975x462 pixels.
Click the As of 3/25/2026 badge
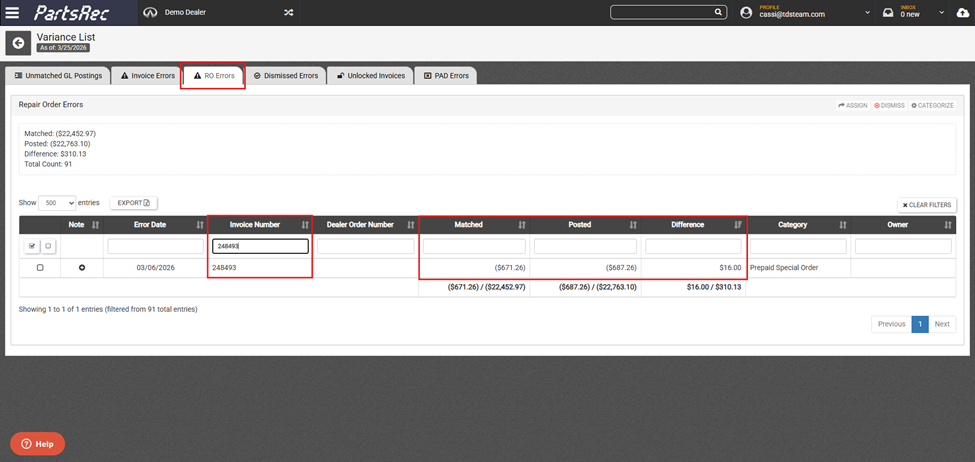coord(63,48)
